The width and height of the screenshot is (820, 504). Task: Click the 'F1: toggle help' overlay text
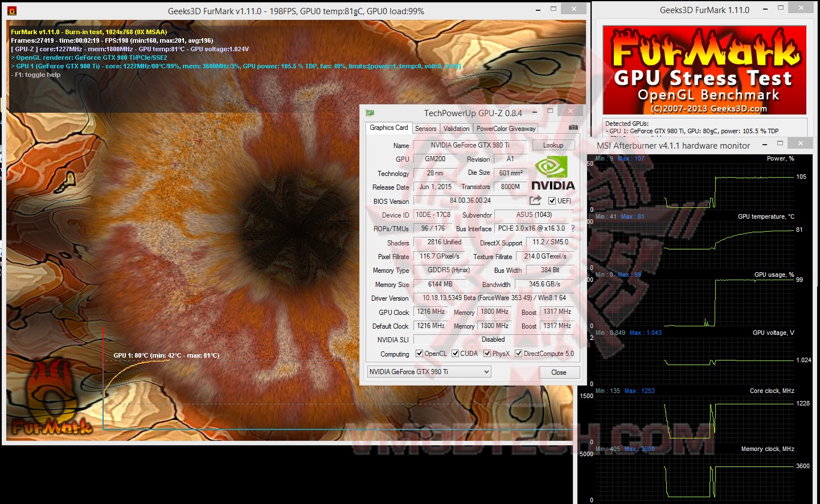(36, 75)
